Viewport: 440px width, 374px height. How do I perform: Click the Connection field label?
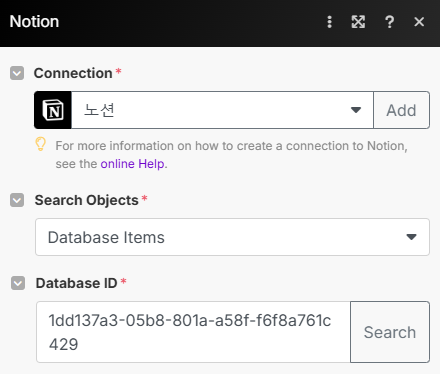[x=73, y=73]
